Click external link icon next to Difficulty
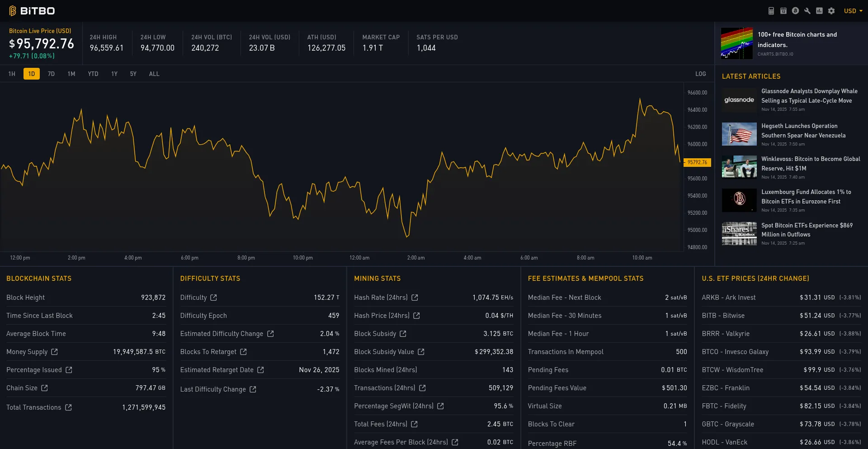868x449 pixels. click(x=213, y=298)
